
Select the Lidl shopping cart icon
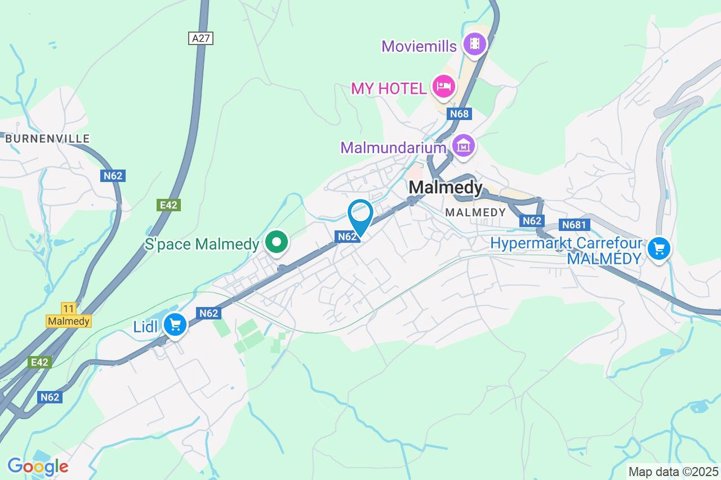[x=175, y=325]
